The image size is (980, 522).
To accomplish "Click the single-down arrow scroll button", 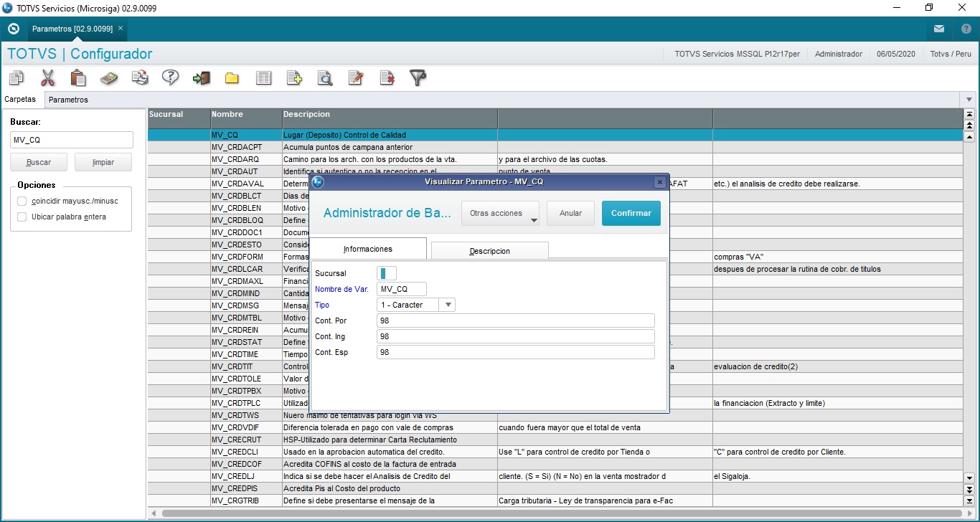I will [x=969, y=478].
